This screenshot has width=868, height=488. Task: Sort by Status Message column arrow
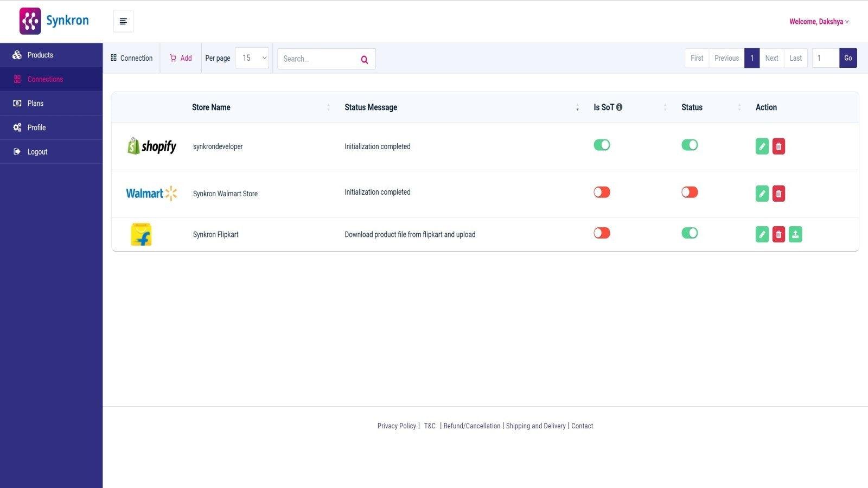(x=577, y=108)
